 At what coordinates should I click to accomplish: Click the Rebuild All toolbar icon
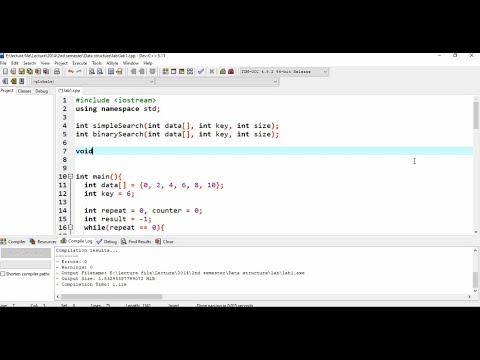(x=190, y=71)
